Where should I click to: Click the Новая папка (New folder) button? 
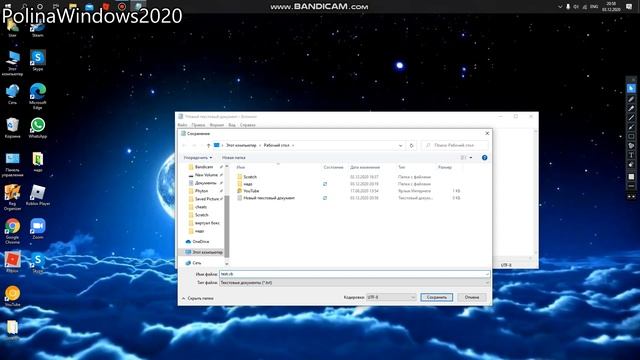pyautogui.click(x=233, y=158)
